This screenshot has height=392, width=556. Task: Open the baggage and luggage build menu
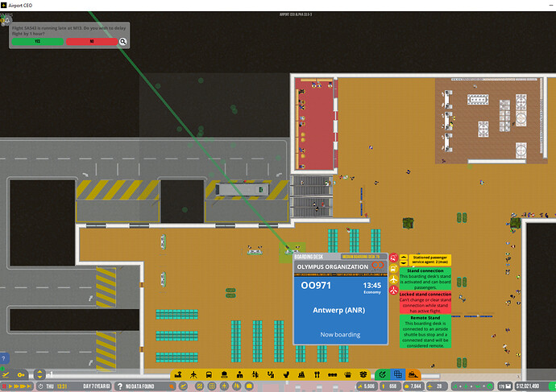(224, 374)
